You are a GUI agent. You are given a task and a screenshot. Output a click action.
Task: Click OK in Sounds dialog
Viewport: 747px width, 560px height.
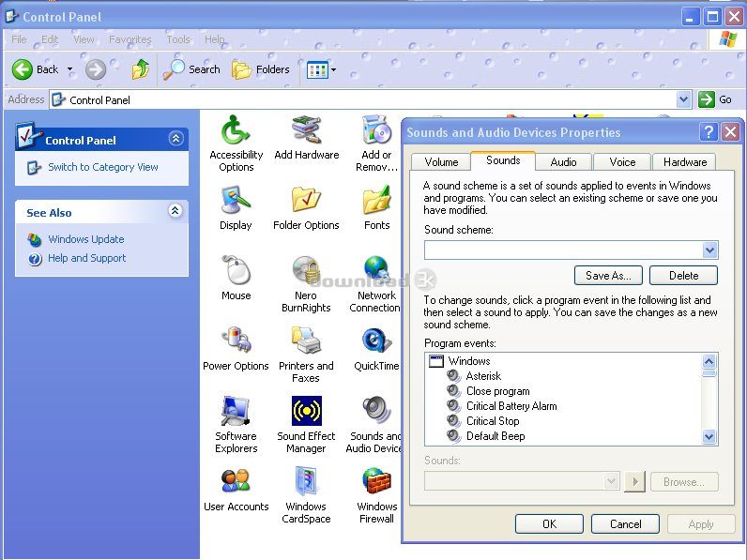[x=549, y=523]
